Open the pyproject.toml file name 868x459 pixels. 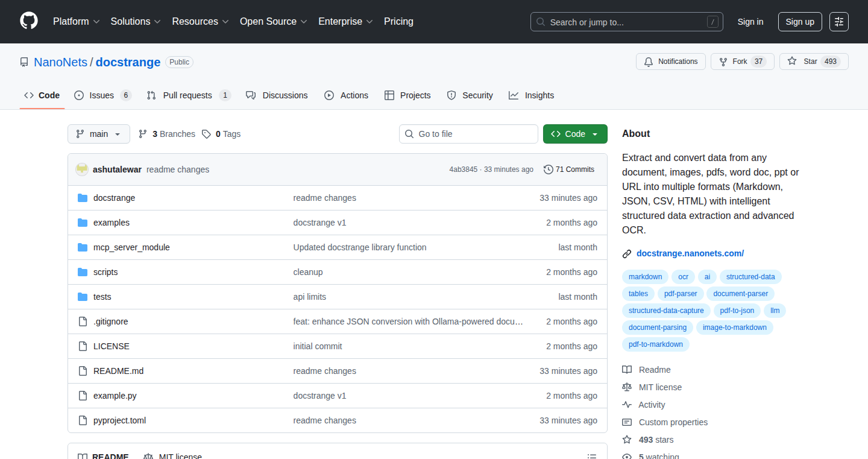(x=119, y=420)
